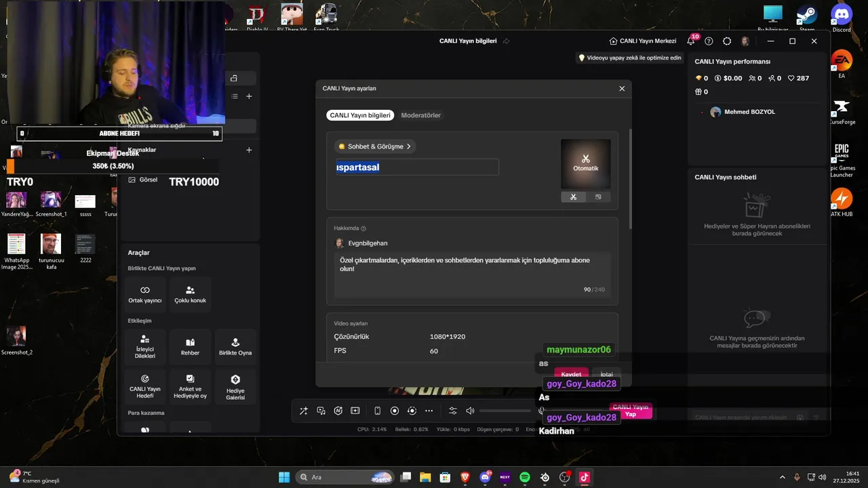
Task: Open the three-dot more options menu
Action: [x=429, y=411]
